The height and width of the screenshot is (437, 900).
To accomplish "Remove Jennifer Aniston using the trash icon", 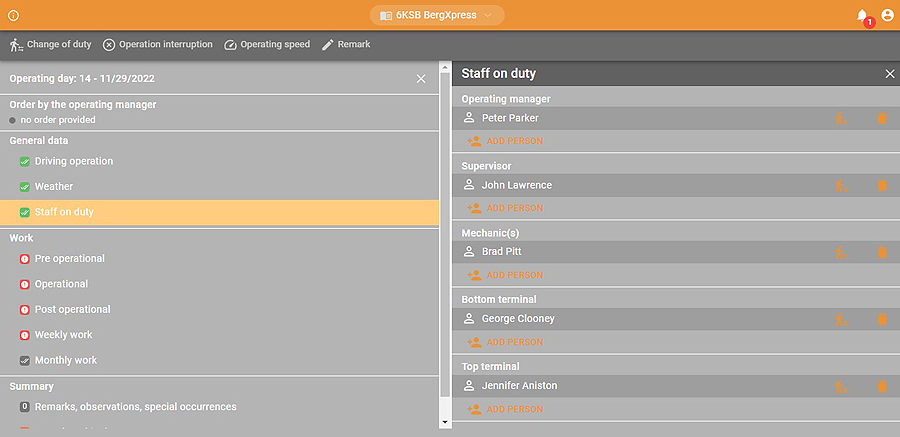I will coord(882,387).
